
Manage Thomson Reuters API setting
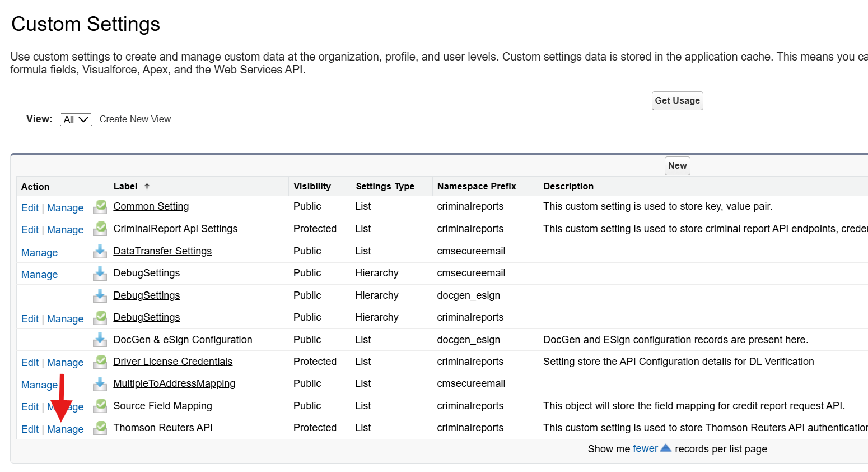[66, 429]
